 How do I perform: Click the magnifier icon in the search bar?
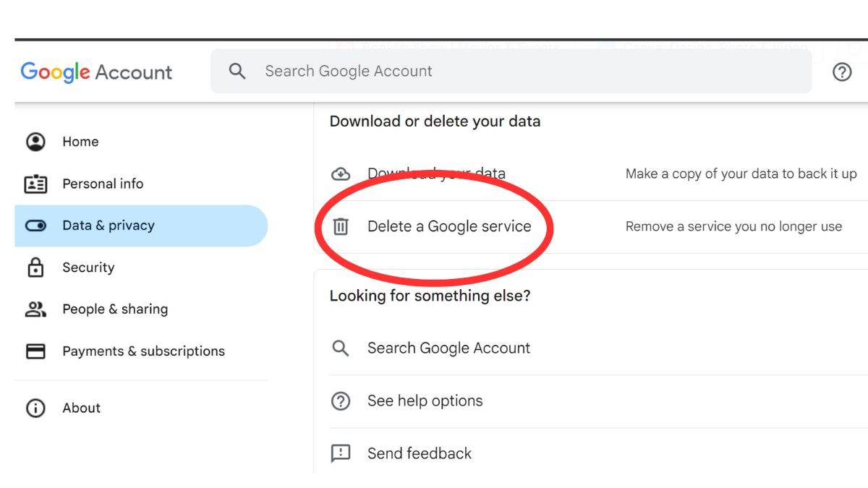coord(237,71)
